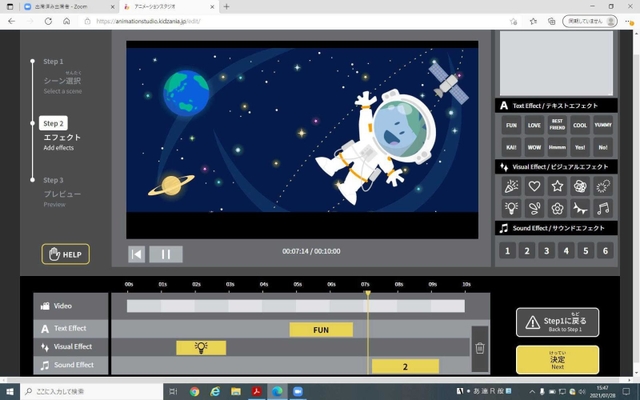The width and height of the screenshot is (640, 400).
Task: Insert the BEST FRIEND text effect
Action: 558,126
